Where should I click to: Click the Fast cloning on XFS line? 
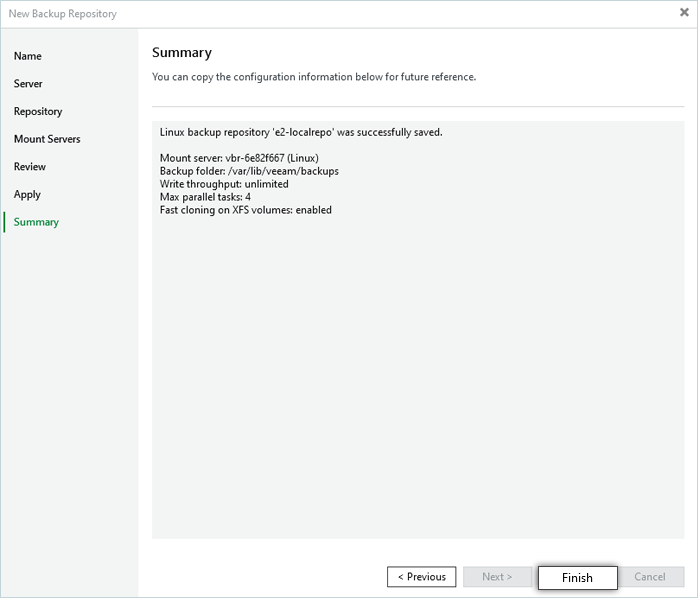[x=245, y=210]
